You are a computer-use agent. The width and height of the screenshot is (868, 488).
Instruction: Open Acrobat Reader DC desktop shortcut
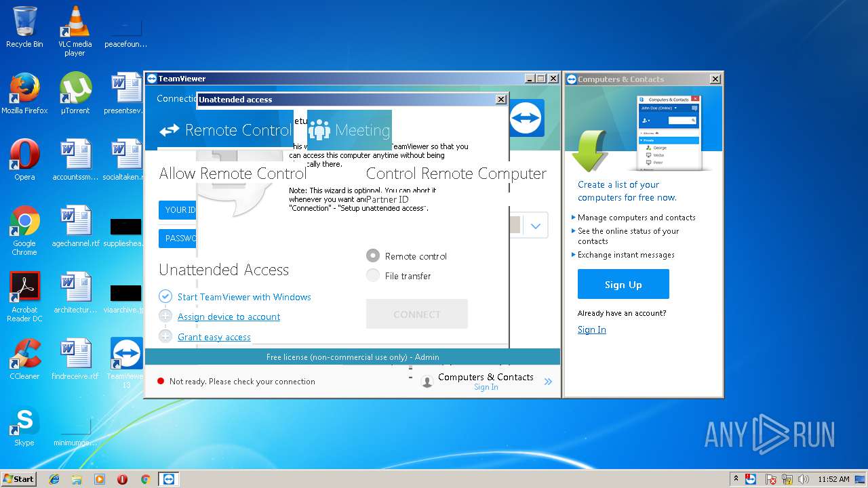pyautogui.click(x=24, y=297)
